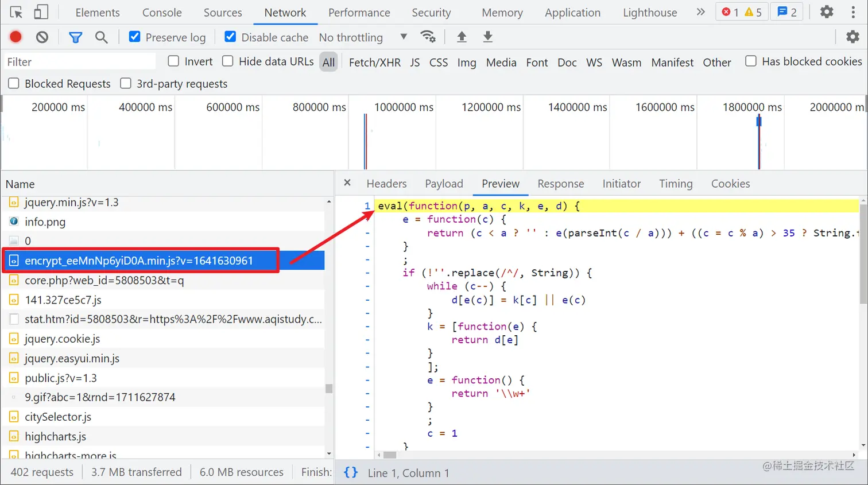Switch to Console tab
868x485 pixels.
162,13
